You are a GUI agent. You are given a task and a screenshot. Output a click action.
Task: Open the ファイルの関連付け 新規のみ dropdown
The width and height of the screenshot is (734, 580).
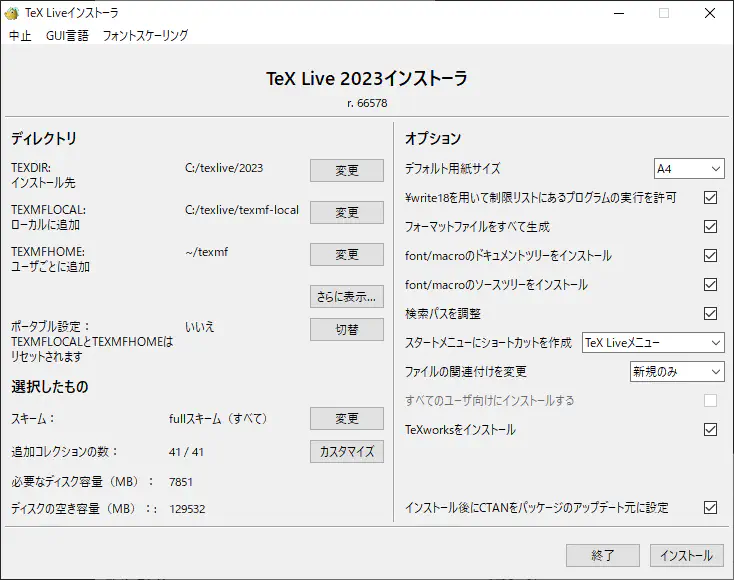pos(676,372)
